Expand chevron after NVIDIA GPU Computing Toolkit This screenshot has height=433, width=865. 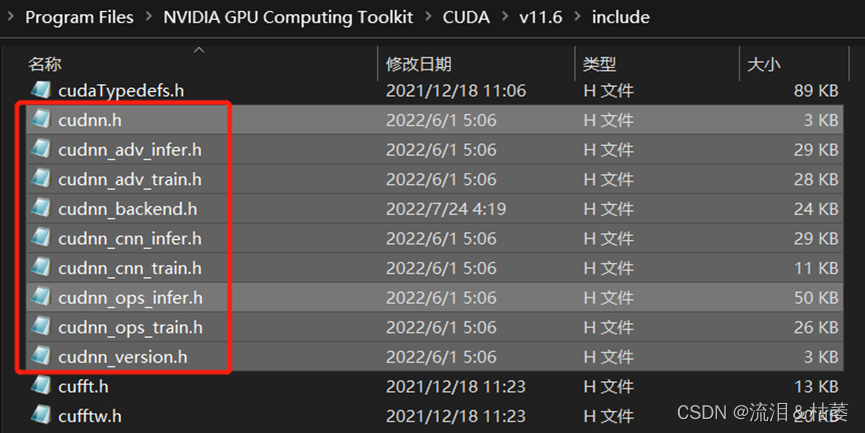[x=428, y=17]
